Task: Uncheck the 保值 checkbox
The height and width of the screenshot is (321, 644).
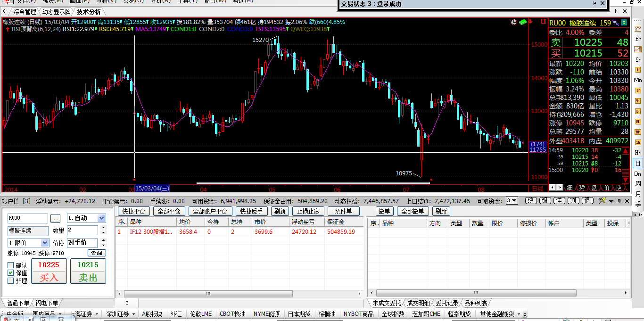Action: 11,273
